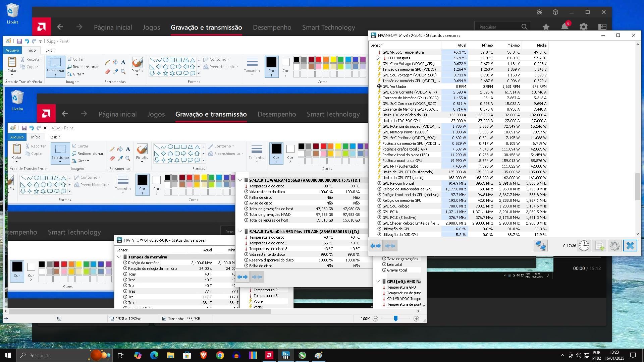Start HWiNFO logging with the sheet-plus icon

pos(599,246)
